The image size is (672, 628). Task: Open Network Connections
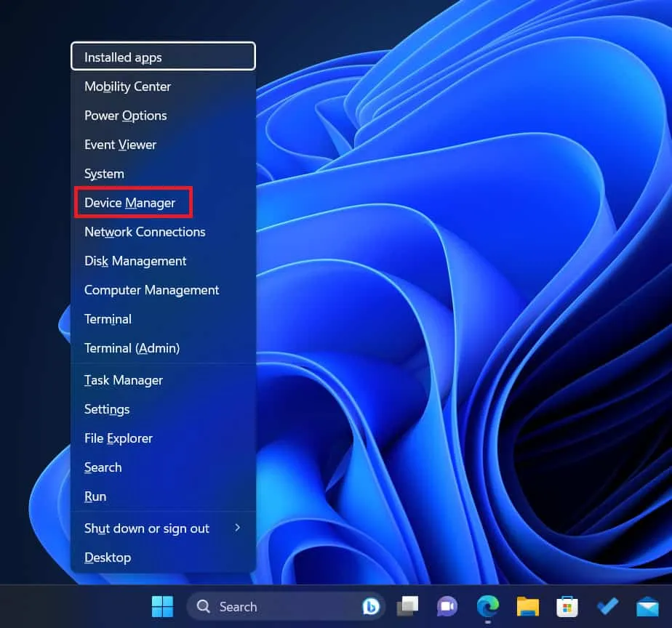[x=164, y=232]
